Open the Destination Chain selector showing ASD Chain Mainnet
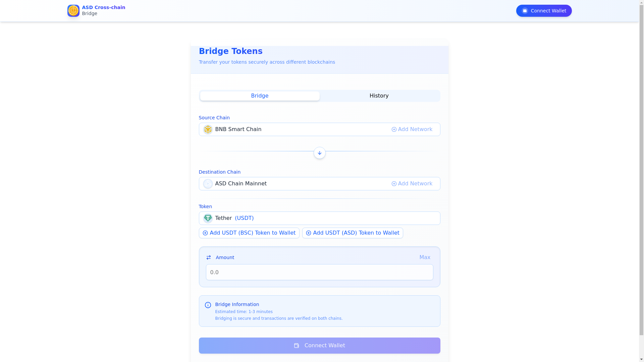644x362 pixels. pyautogui.click(x=320, y=184)
